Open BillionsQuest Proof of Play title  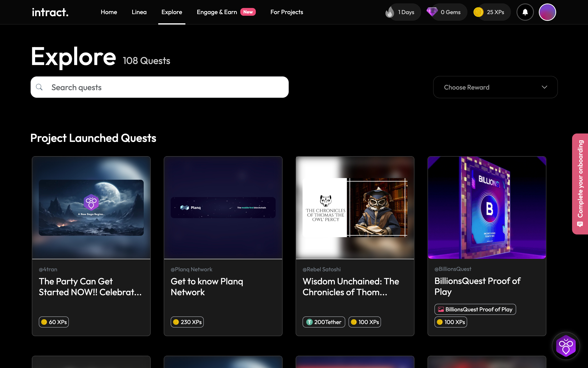tap(478, 286)
